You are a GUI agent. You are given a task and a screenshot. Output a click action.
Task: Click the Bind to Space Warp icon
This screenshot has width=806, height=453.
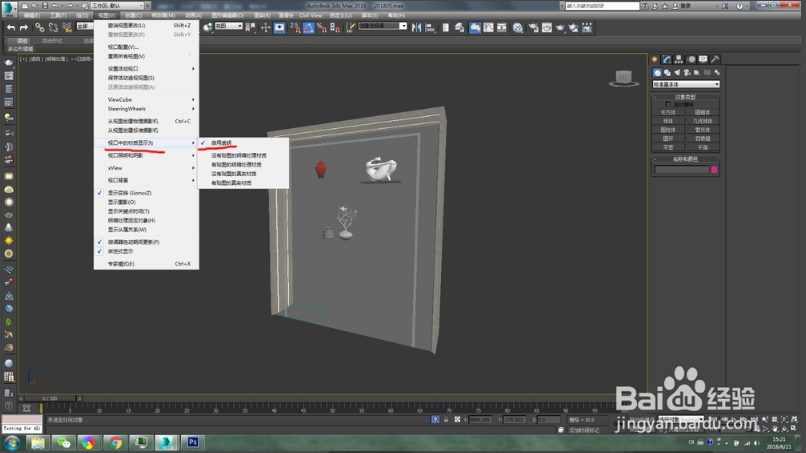[66, 27]
